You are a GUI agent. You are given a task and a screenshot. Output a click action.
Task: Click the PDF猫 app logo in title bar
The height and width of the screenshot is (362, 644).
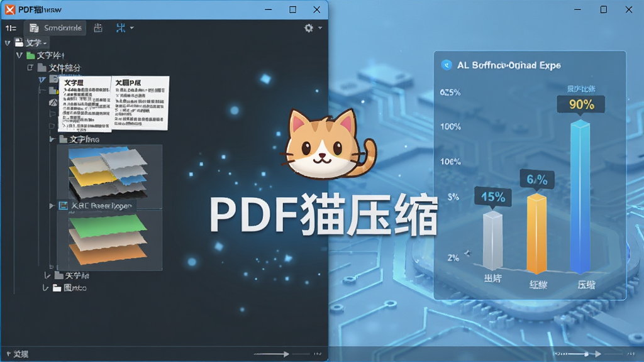click(x=10, y=9)
